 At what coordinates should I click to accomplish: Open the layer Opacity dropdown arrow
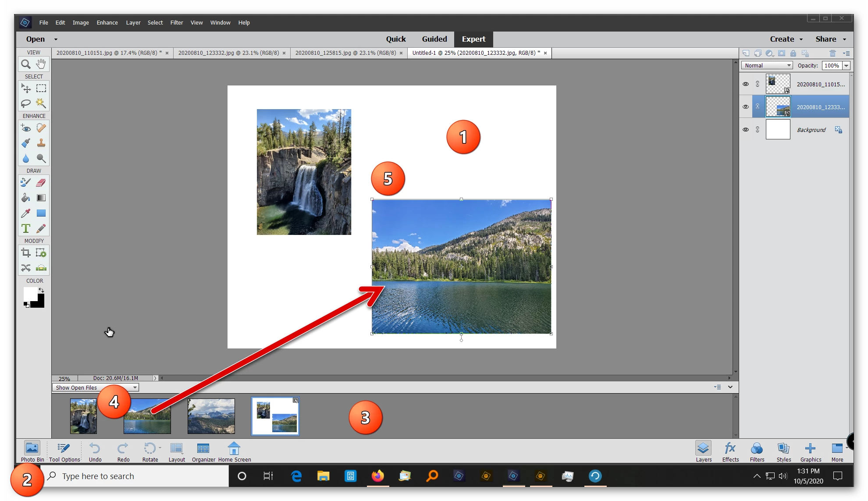[x=846, y=65]
